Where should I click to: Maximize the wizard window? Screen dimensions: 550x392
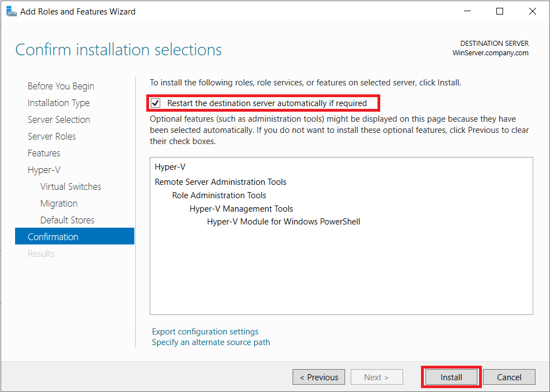500,11
